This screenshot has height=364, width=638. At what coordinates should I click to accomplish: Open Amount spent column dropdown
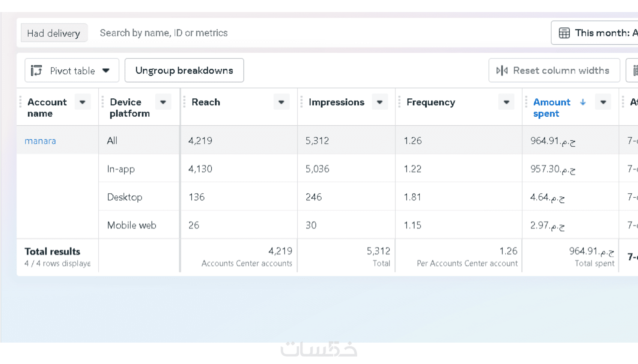pos(603,102)
